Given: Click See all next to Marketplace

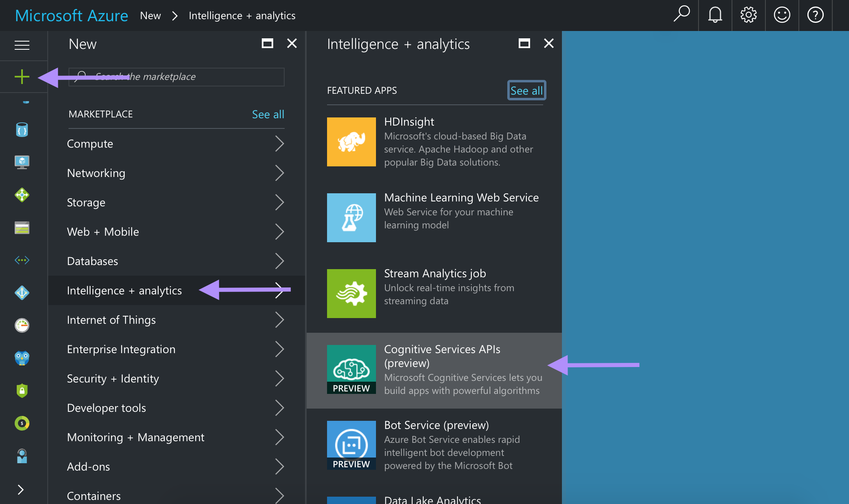Looking at the screenshot, I should [x=268, y=114].
